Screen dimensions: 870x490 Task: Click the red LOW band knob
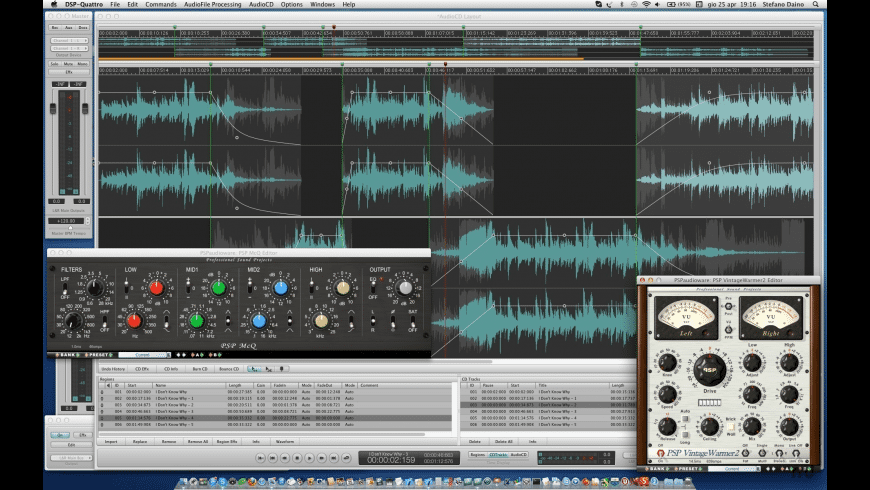[x=155, y=289]
